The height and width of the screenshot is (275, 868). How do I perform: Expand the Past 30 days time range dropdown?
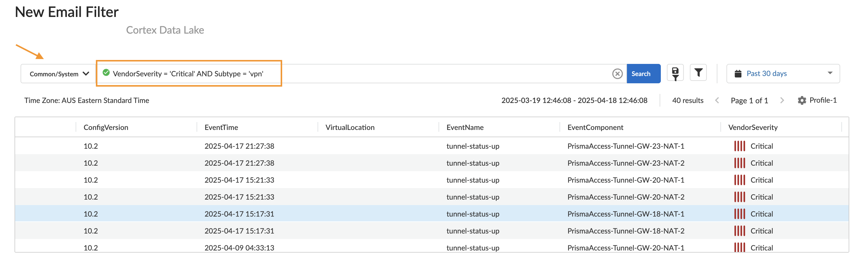click(x=766, y=73)
